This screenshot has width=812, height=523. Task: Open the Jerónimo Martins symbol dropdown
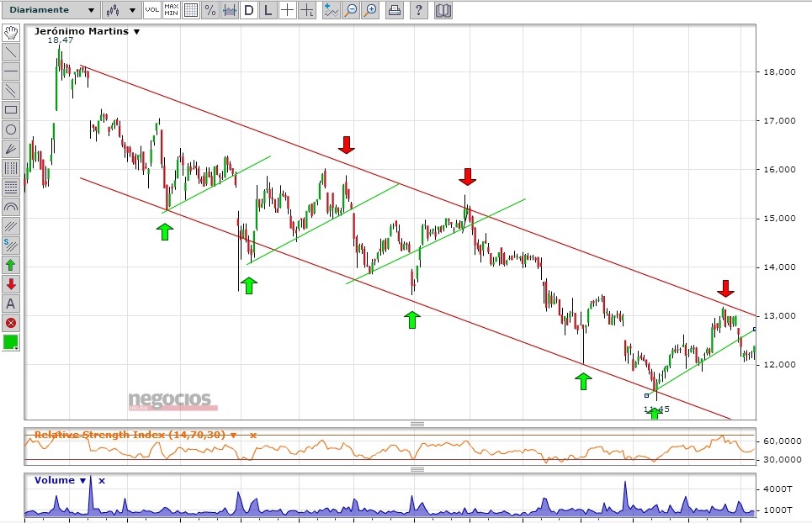click(x=136, y=32)
